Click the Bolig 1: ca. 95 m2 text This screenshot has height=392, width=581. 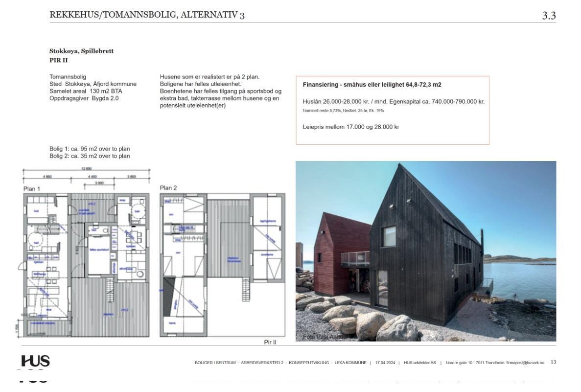90,149
